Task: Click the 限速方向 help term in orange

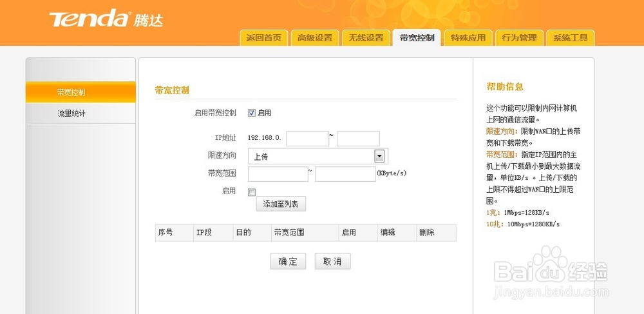Action: click(x=502, y=132)
